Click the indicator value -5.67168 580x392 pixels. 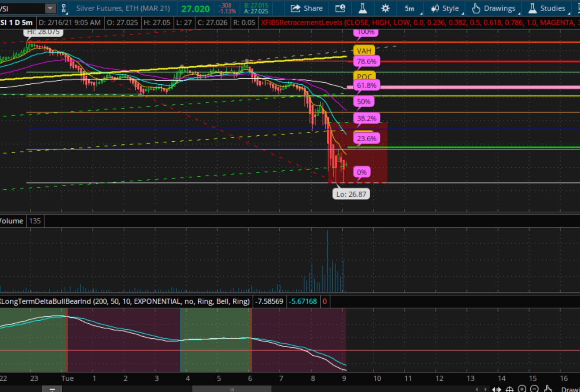click(x=303, y=301)
